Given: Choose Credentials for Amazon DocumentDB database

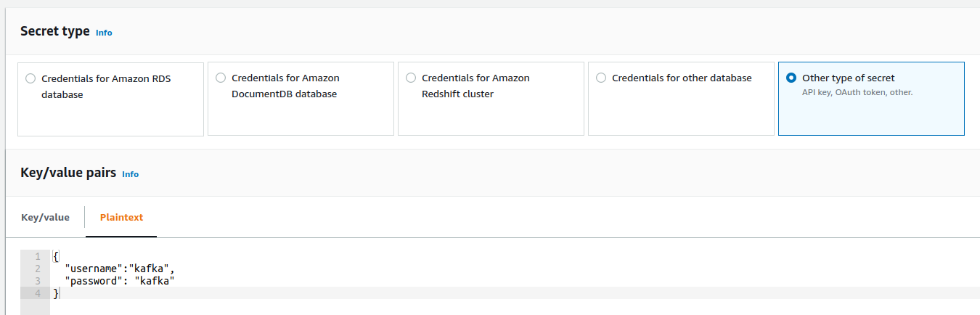Looking at the screenshot, I should 221,78.
